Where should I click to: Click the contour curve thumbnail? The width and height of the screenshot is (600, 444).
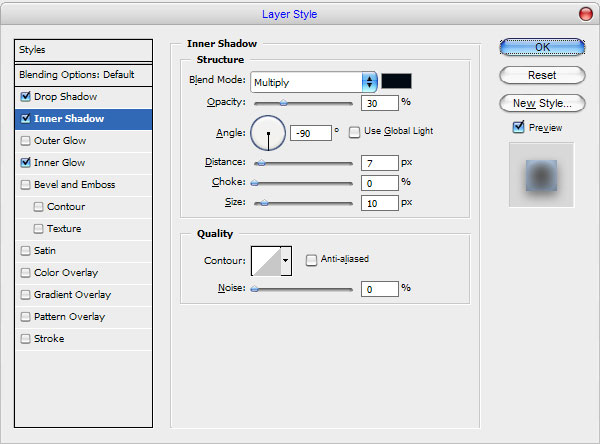[x=266, y=261]
